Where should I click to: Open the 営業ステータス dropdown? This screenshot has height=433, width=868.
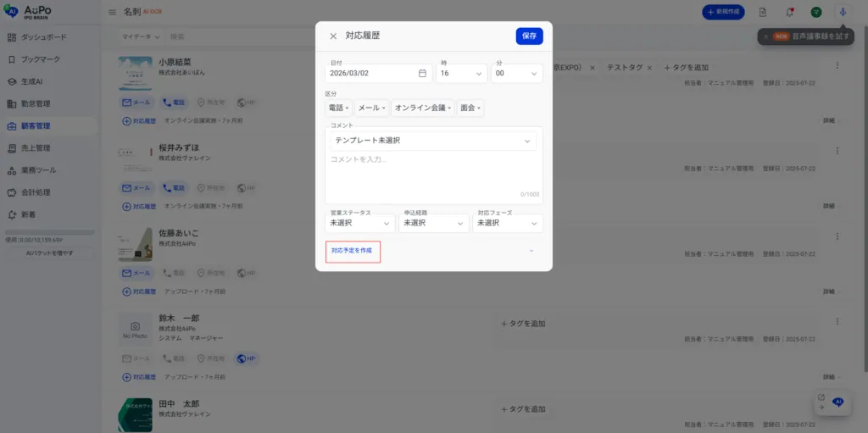[x=360, y=223]
